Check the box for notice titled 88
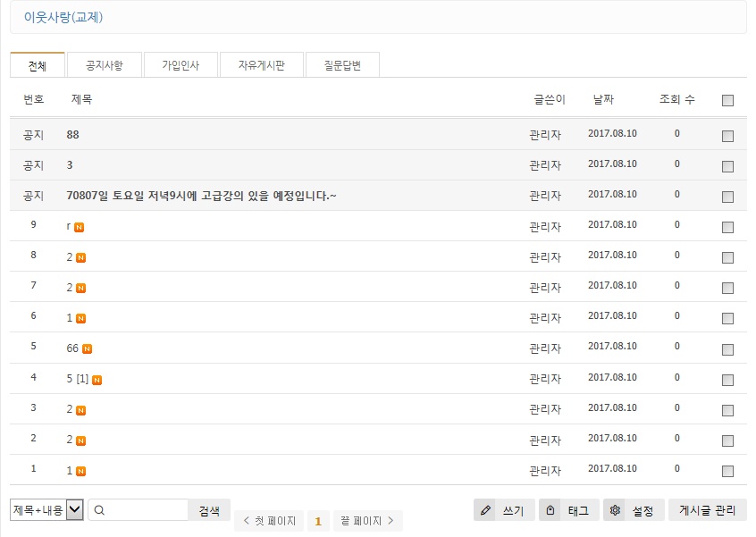 (727, 136)
